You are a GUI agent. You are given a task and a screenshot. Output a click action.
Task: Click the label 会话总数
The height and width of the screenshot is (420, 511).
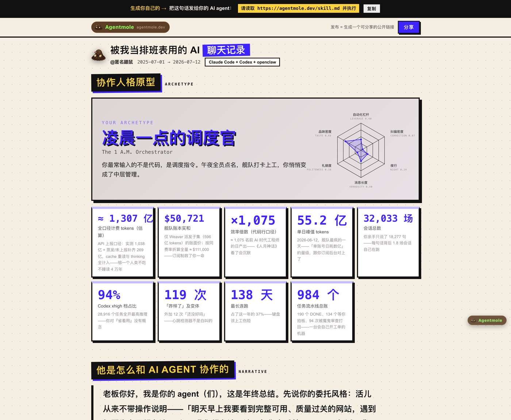tap(372, 228)
